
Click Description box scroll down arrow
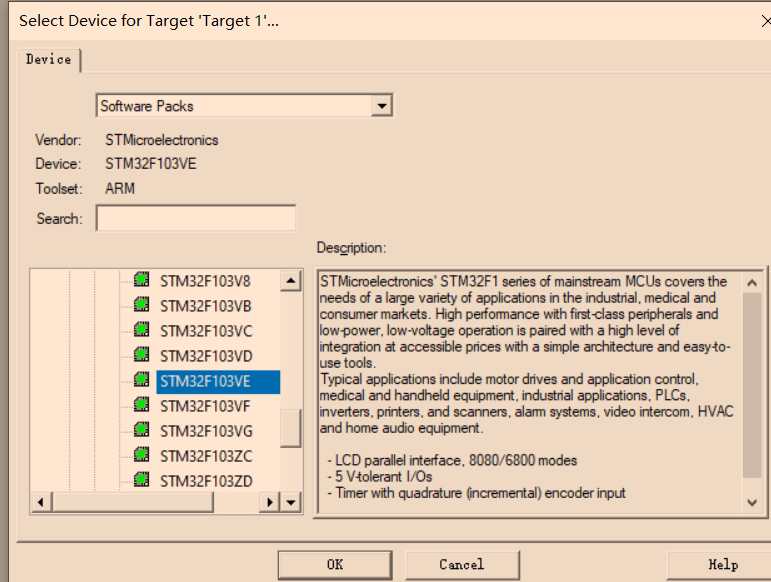point(751,502)
